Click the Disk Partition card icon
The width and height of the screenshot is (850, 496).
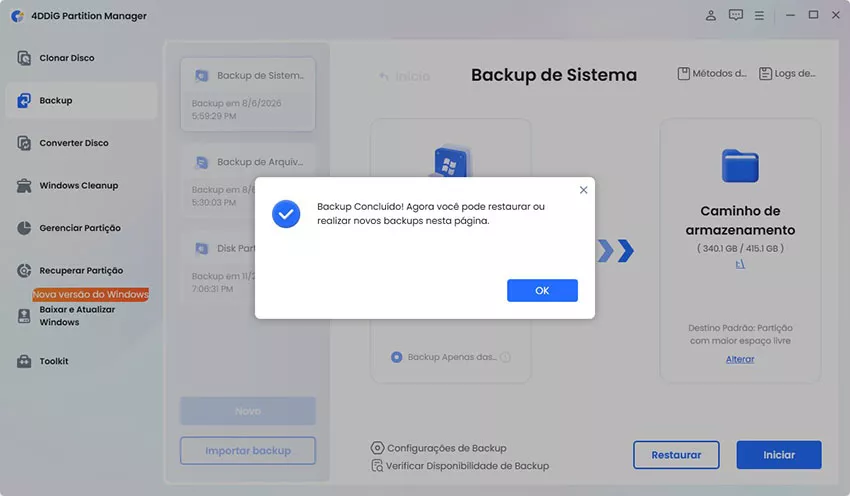202,248
